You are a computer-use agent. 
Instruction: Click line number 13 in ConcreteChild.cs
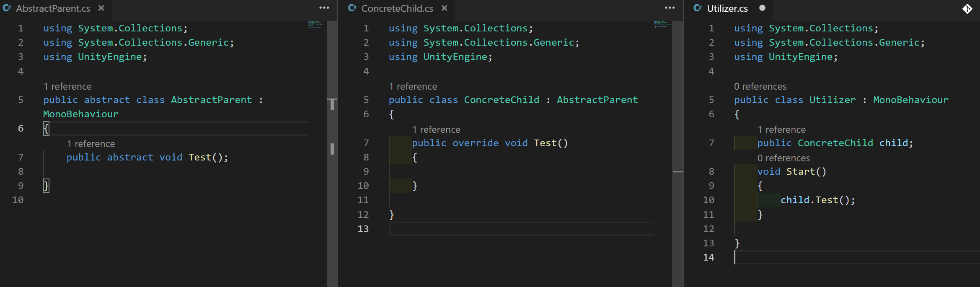pyautogui.click(x=363, y=229)
